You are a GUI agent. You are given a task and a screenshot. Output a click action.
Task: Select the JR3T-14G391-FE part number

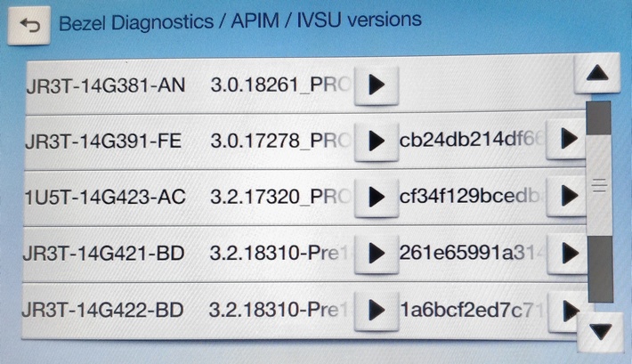click(x=103, y=141)
